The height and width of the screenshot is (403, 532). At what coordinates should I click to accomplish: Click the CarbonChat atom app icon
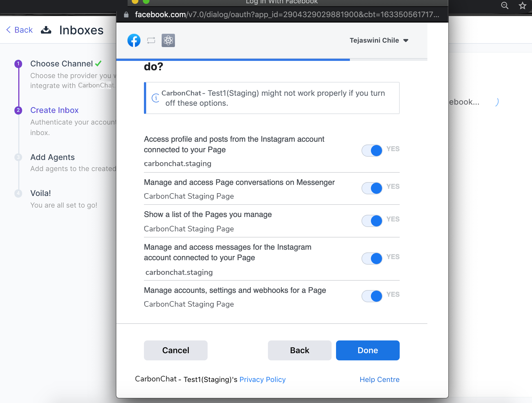[x=168, y=40]
